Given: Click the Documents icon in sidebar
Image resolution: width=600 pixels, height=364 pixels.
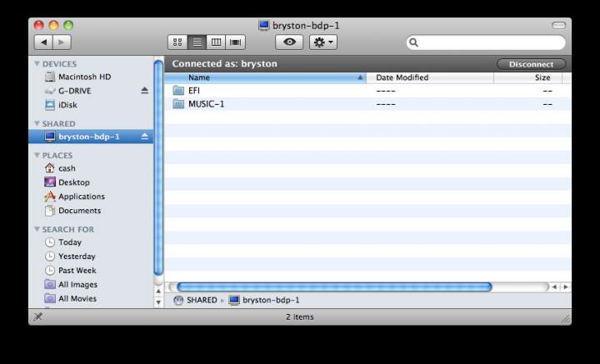Looking at the screenshot, I should [50, 211].
